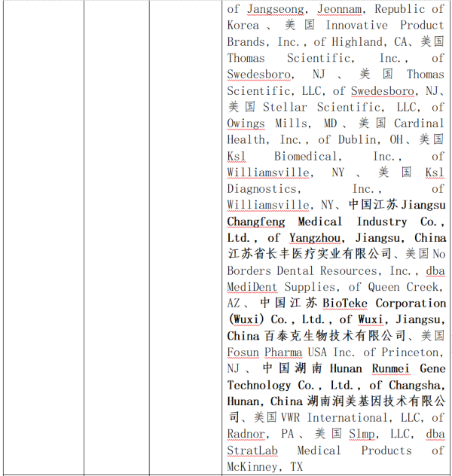
Task: Click the word "Resources"
Action: 349,271
